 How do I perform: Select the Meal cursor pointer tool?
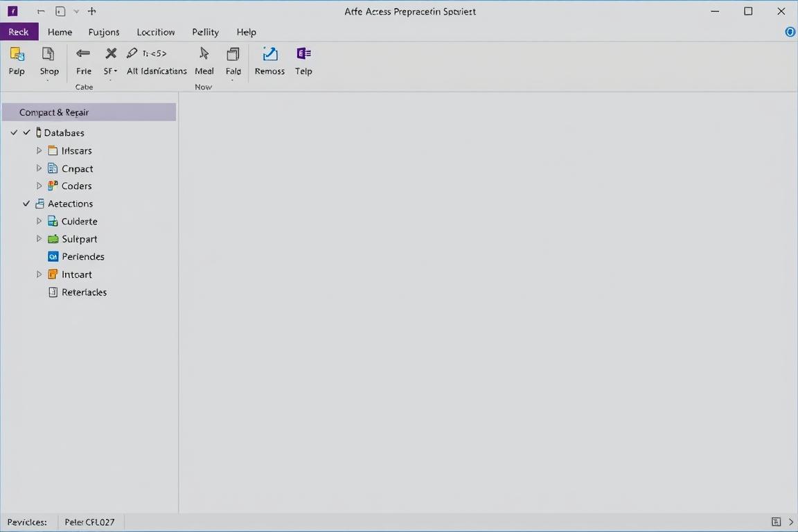point(204,53)
